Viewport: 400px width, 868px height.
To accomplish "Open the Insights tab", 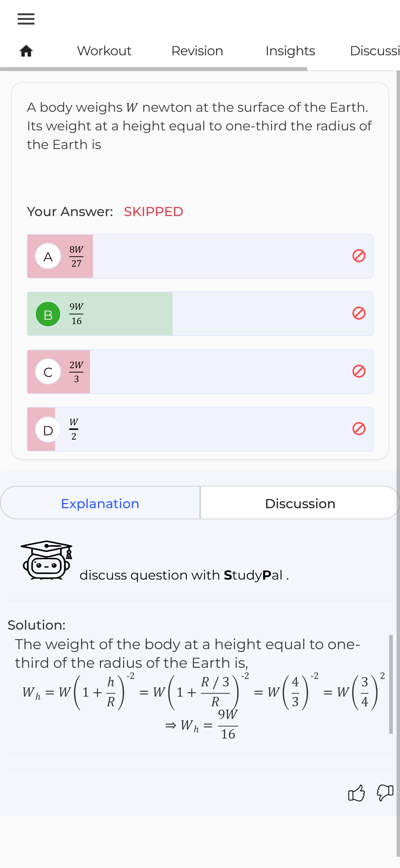I will pos(290,51).
